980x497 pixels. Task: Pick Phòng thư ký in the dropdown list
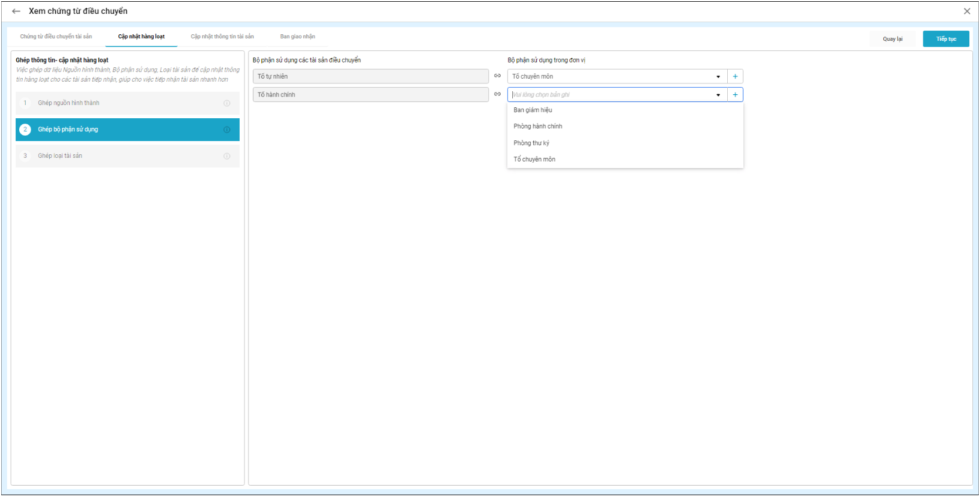pos(531,143)
